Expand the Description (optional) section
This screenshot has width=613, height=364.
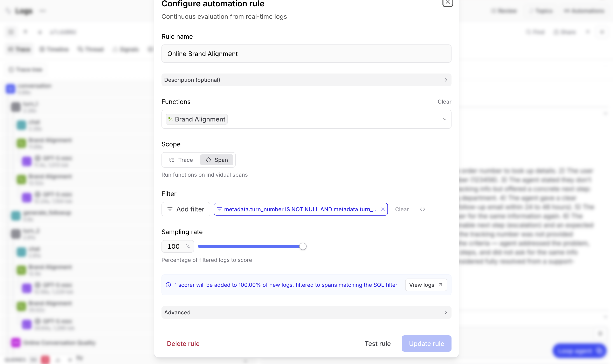(306, 80)
